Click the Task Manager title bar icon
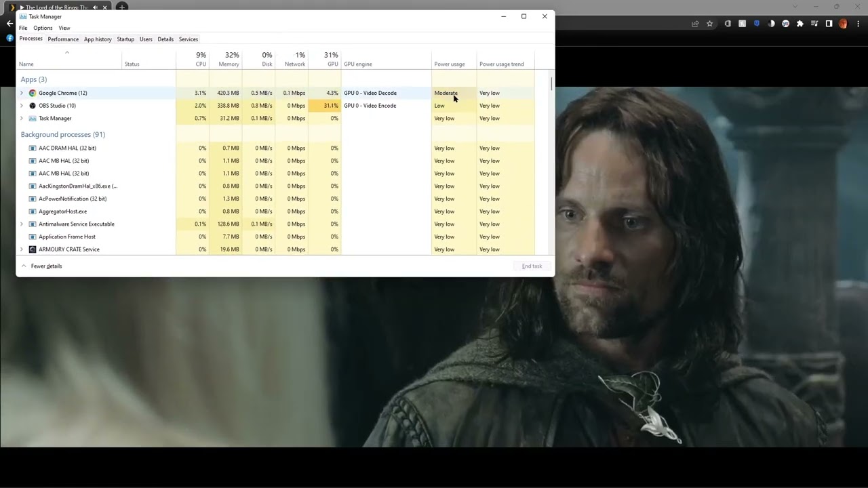Image resolution: width=868 pixels, height=488 pixels. (x=23, y=16)
